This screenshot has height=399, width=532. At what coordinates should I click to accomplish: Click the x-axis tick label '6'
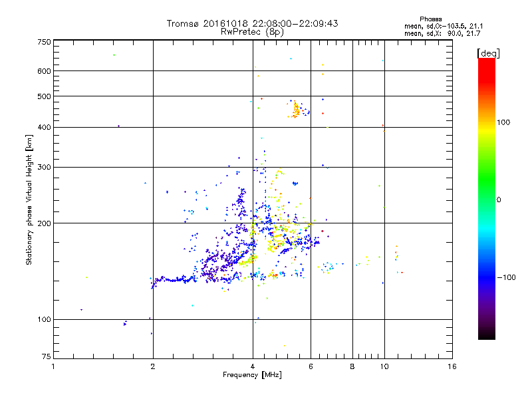tap(311, 366)
